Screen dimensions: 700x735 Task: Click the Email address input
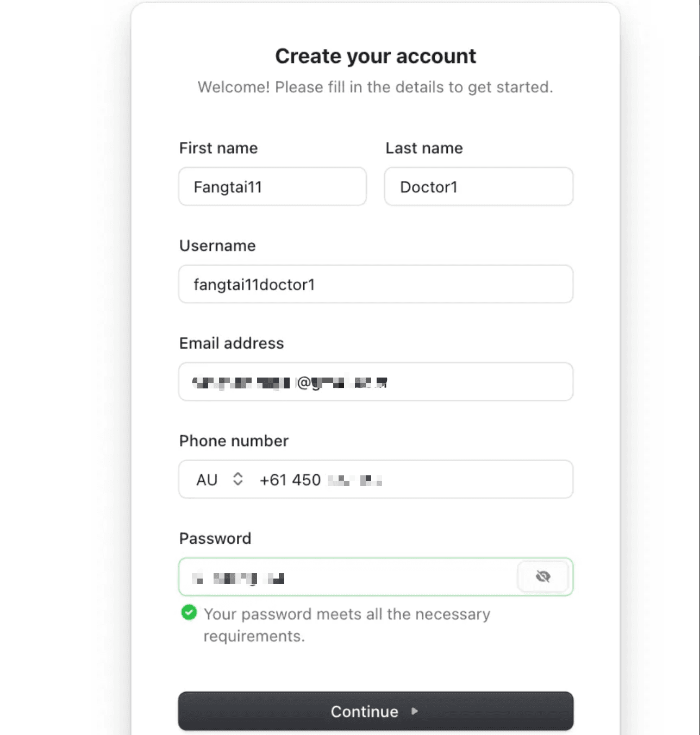pos(375,382)
